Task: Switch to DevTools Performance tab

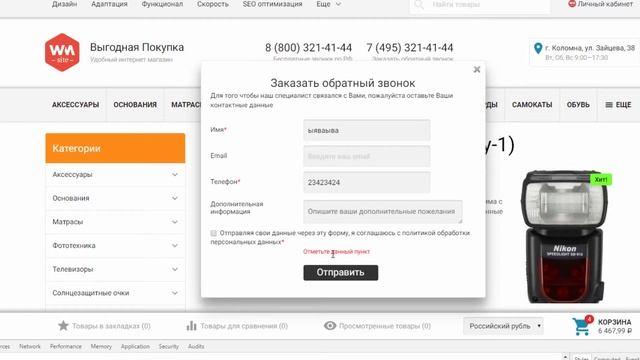Action: pyautogui.click(x=66, y=347)
